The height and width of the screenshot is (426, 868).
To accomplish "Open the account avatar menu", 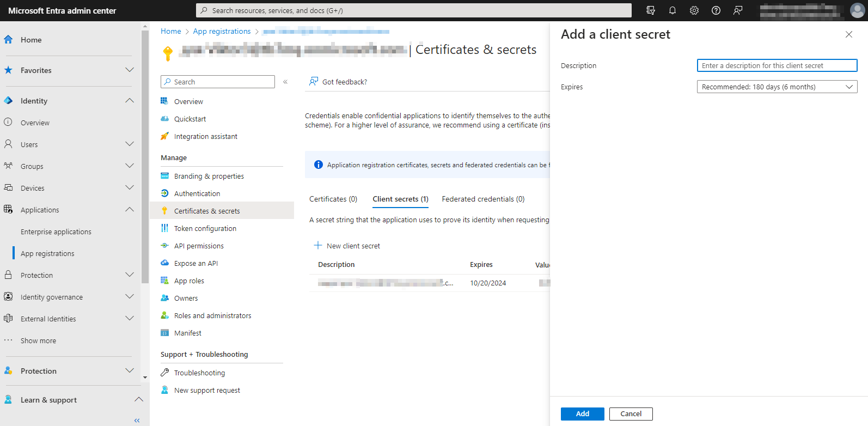I will tap(858, 10).
